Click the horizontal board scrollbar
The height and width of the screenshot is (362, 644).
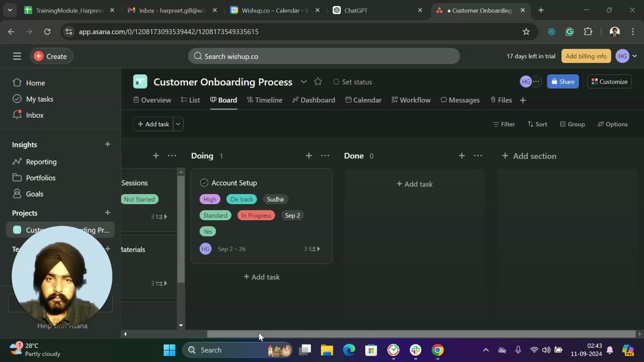[421, 334]
